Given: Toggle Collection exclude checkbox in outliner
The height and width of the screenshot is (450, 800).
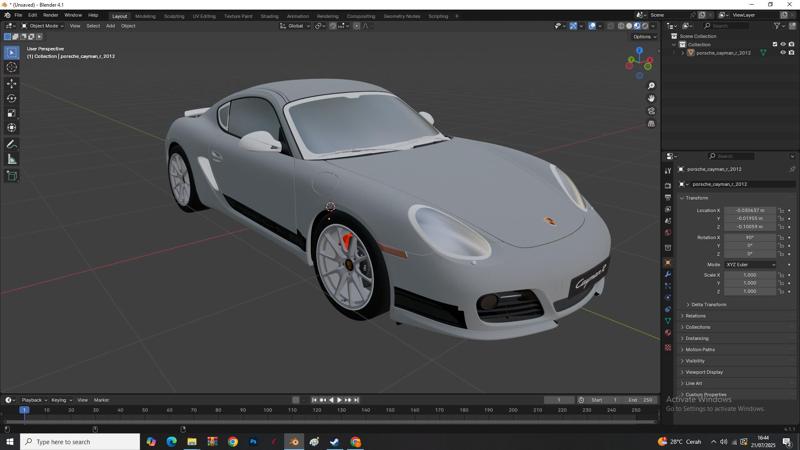Looking at the screenshot, I should pos(775,44).
